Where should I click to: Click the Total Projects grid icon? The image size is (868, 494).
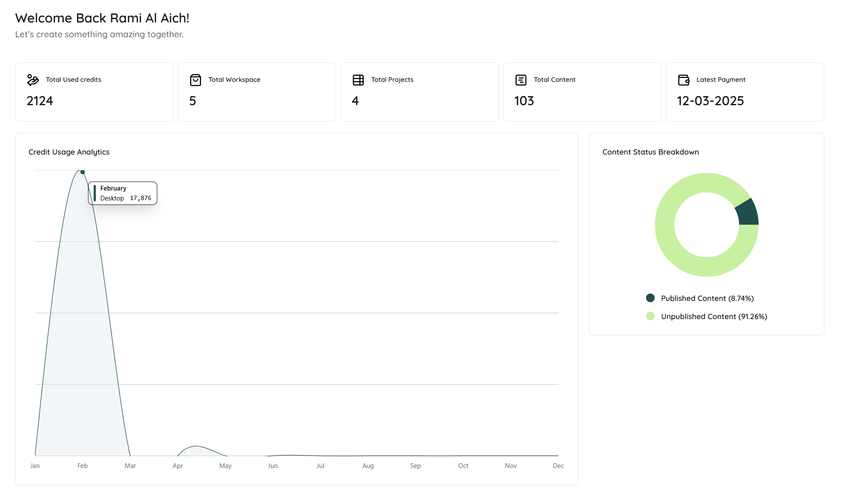[x=358, y=80]
